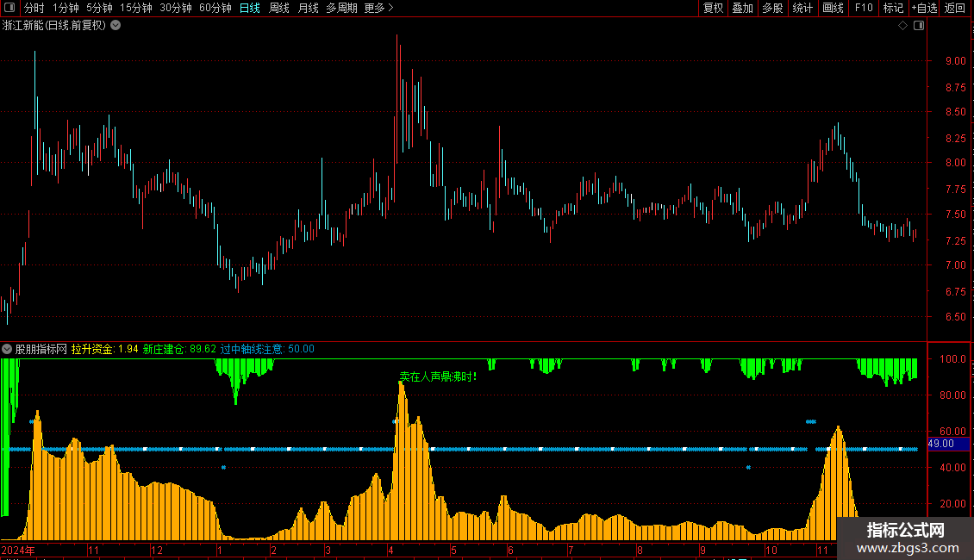
Task: Select the 5分钟 period
Action: click(99, 8)
